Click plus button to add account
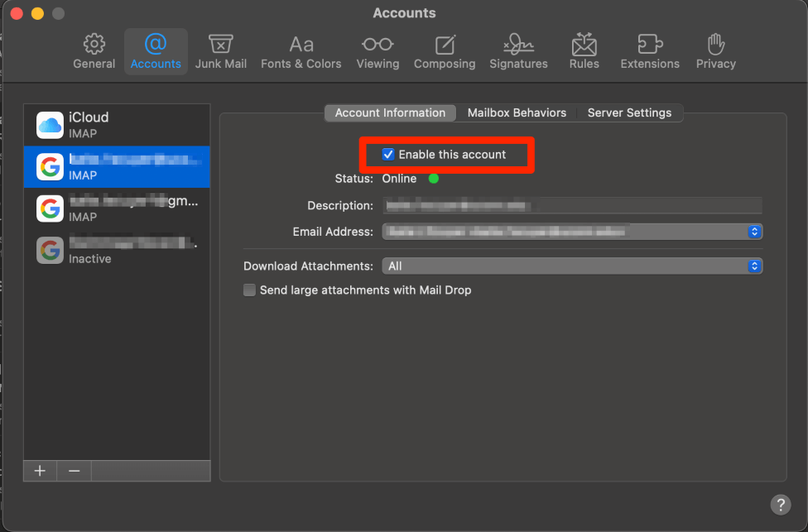808x532 pixels. [x=40, y=471]
